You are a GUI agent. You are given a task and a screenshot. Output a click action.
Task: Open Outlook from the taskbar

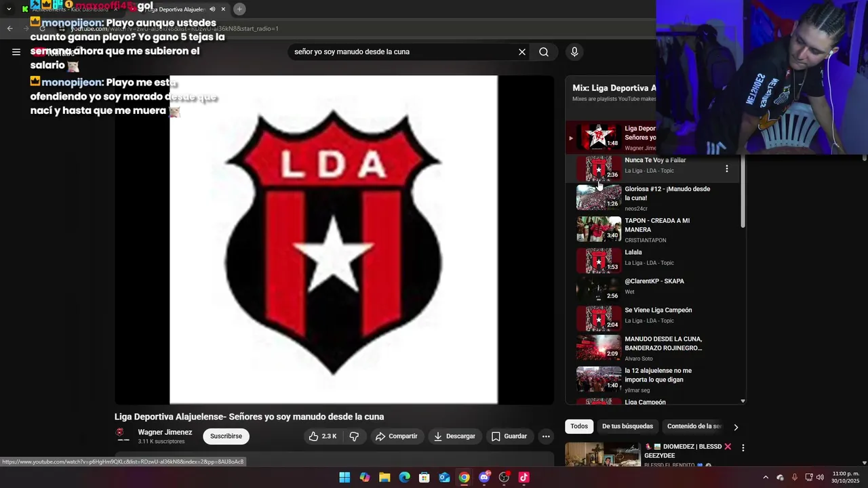444,477
